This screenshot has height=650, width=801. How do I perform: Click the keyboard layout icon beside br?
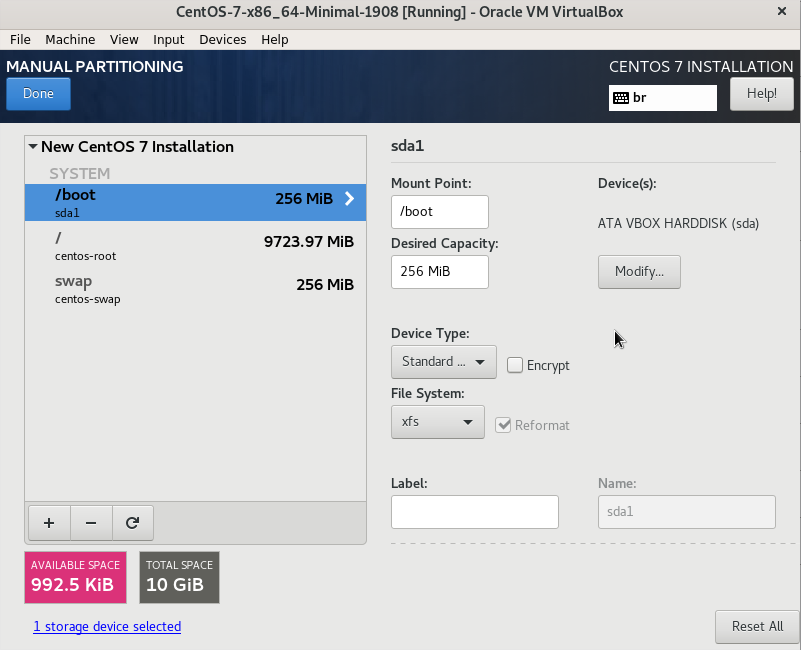pos(621,98)
